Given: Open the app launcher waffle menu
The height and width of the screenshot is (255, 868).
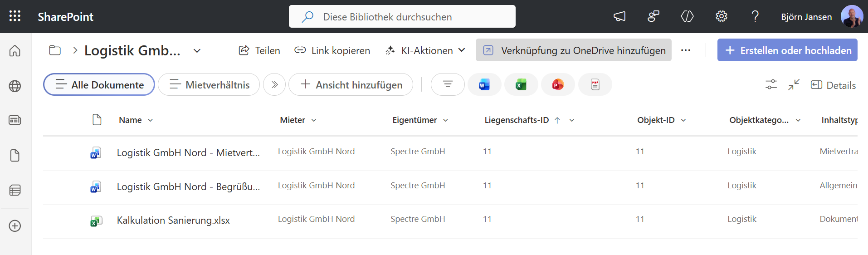Looking at the screenshot, I should (15, 16).
